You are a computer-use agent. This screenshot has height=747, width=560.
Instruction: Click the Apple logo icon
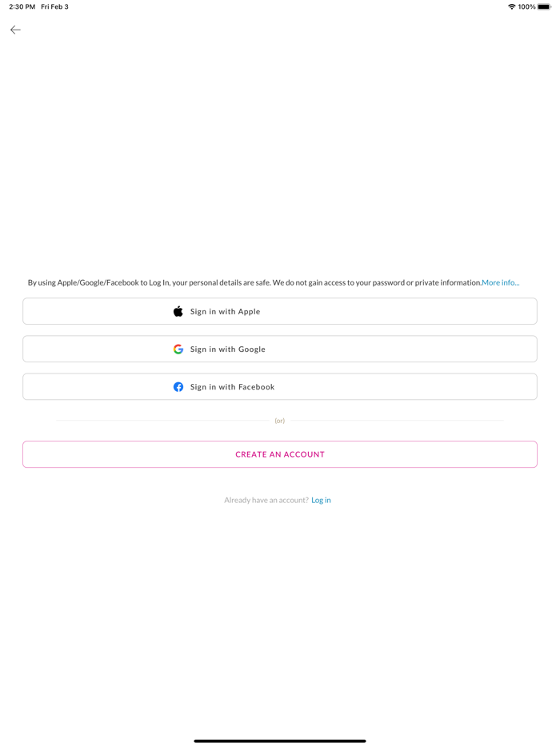click(x=178, y=311)
